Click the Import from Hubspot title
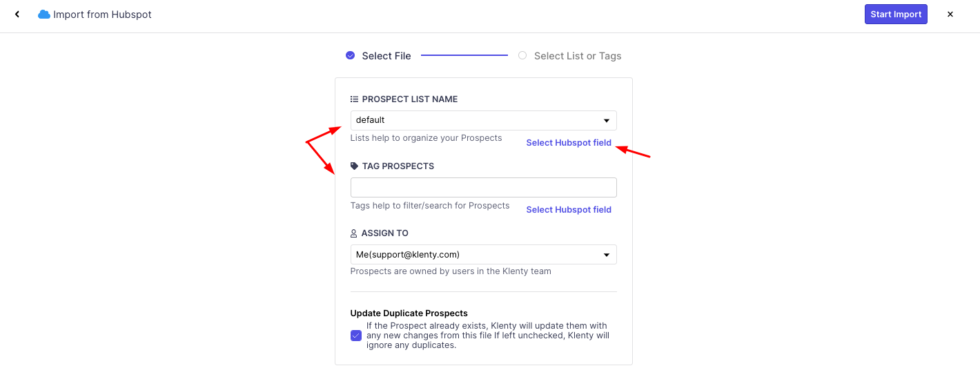This screenshot has width=980, height=377. point(102,14)
